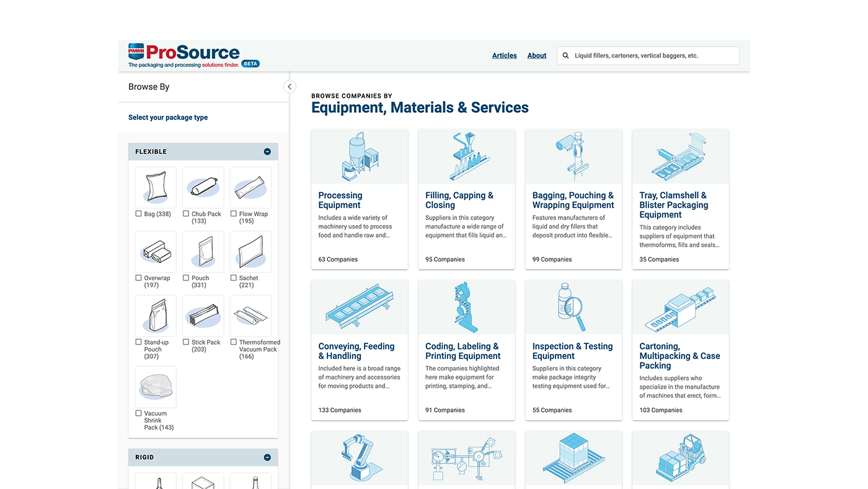868x489 pixels.
Task: Open the Articles page
Action: click(x=504, y=56)
